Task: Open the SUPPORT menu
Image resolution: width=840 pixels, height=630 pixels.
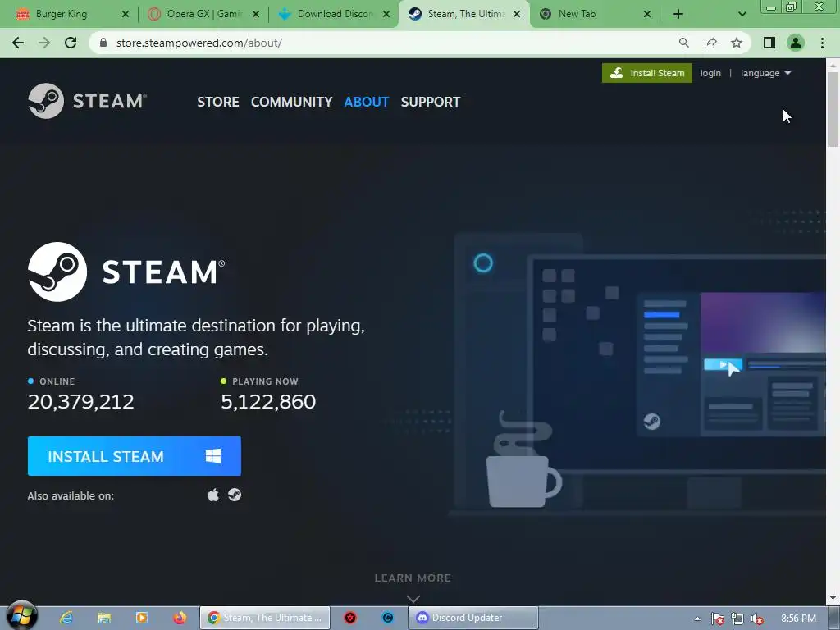Action: pos(431,102)
